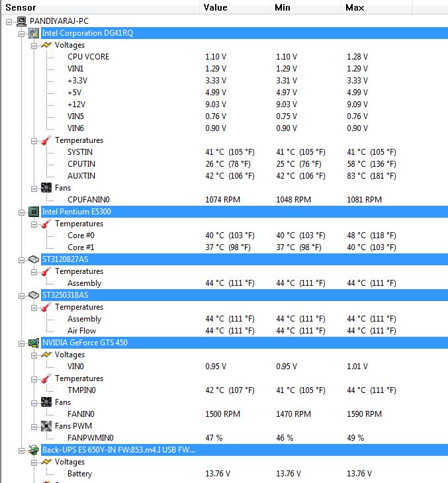Click the ST3250318AS Temperatures thermometer icon

pyautogui.click(x=46, y=307)
